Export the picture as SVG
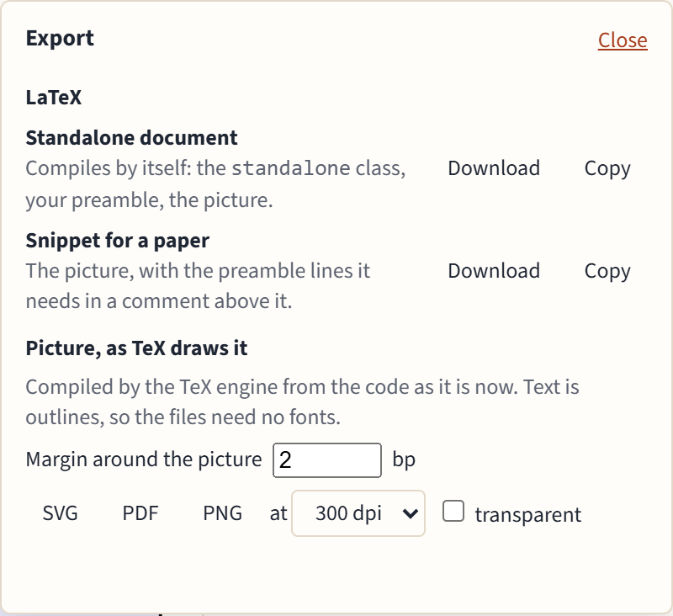673x616 pixels. [60, 513]
